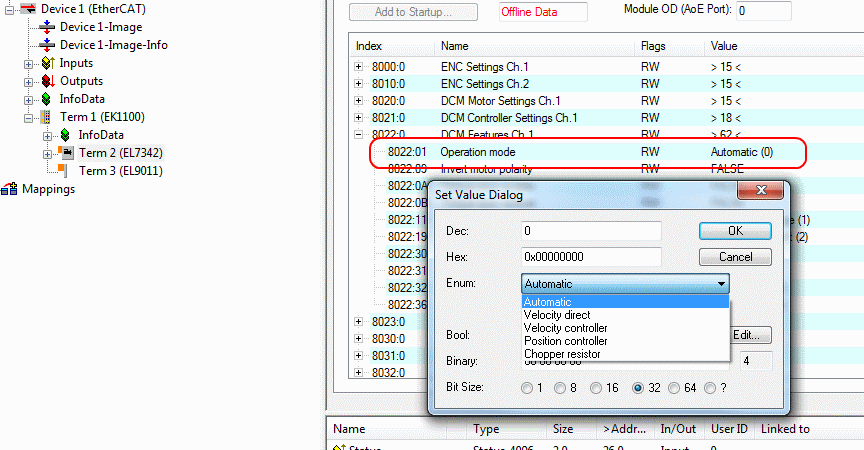Choose Velocity direct from the Enum list
This screenshot has height=450, width=864.
click(x=625, y=315)
